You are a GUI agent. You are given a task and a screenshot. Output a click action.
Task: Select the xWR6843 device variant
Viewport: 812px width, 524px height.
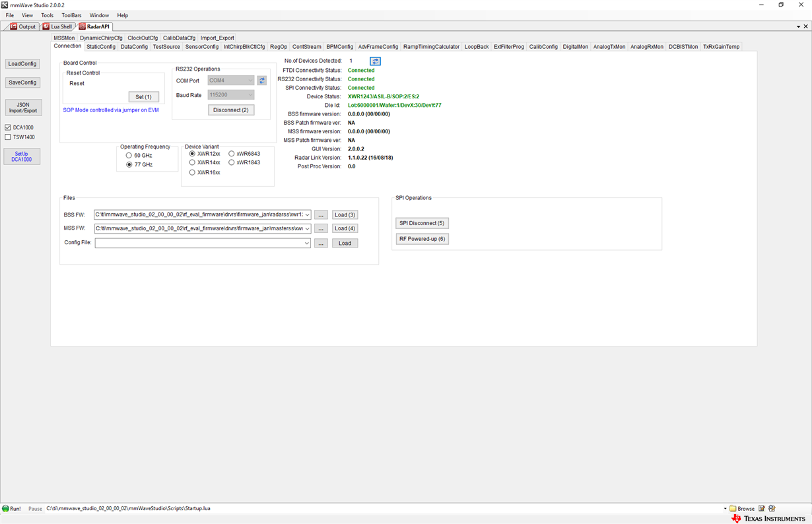click(232, 154)
